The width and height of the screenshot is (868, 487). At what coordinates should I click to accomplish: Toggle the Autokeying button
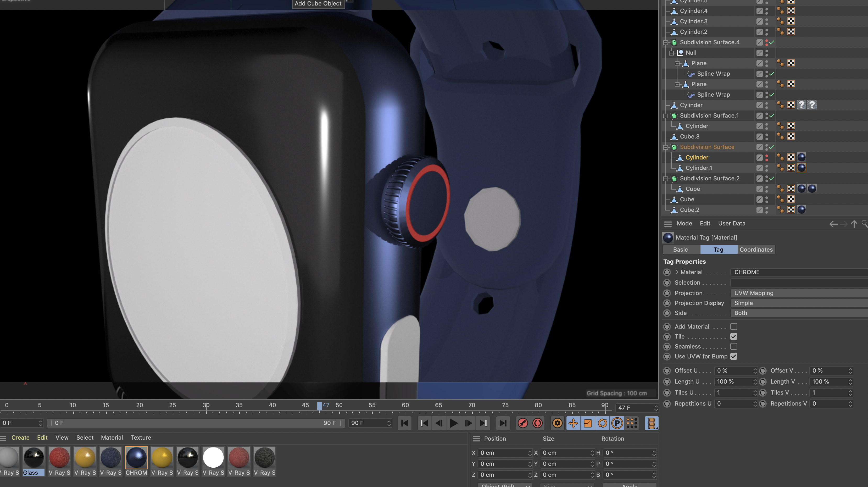point(537,423)
